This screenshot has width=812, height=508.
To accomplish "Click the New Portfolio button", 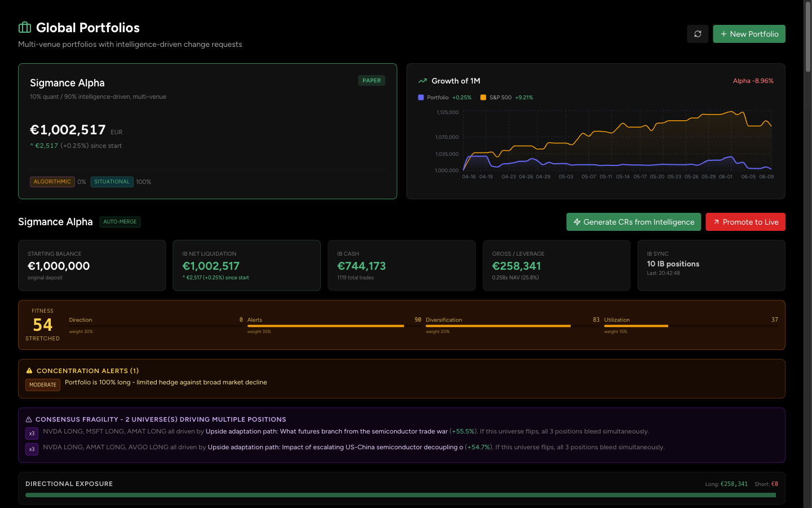I will [749, 34].
